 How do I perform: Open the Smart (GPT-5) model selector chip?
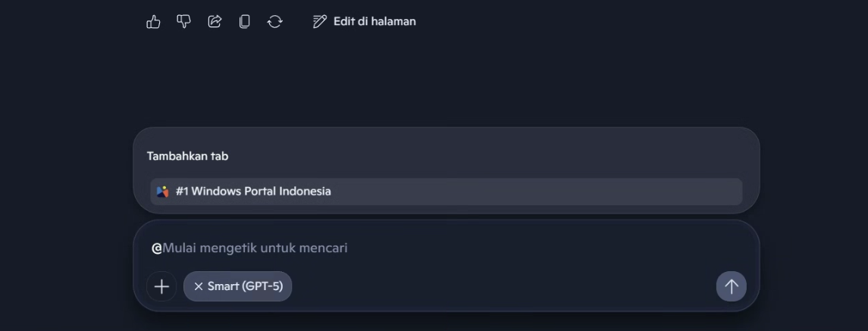tap(245, 286)
